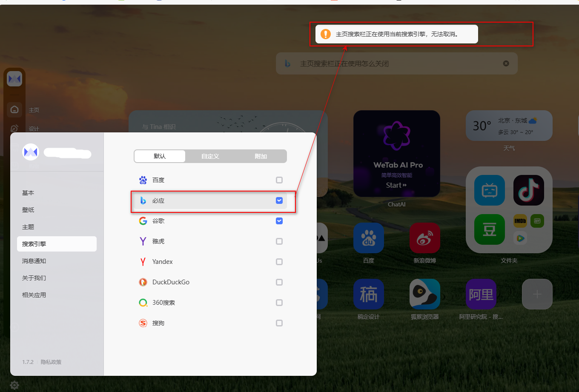Open the 百度 shortcut on the homepage
579x392 pixels.
369,238
